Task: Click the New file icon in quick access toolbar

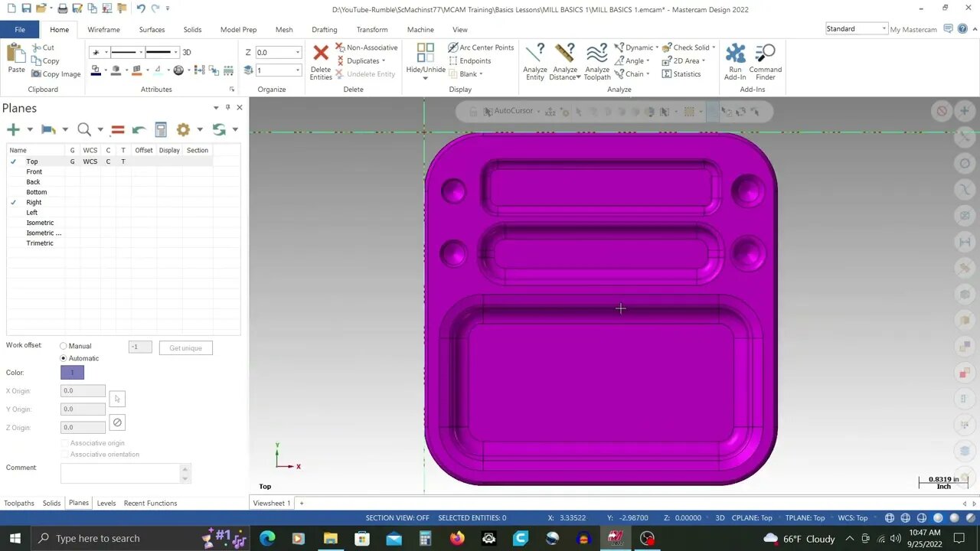Action: [x=11, y=8]
